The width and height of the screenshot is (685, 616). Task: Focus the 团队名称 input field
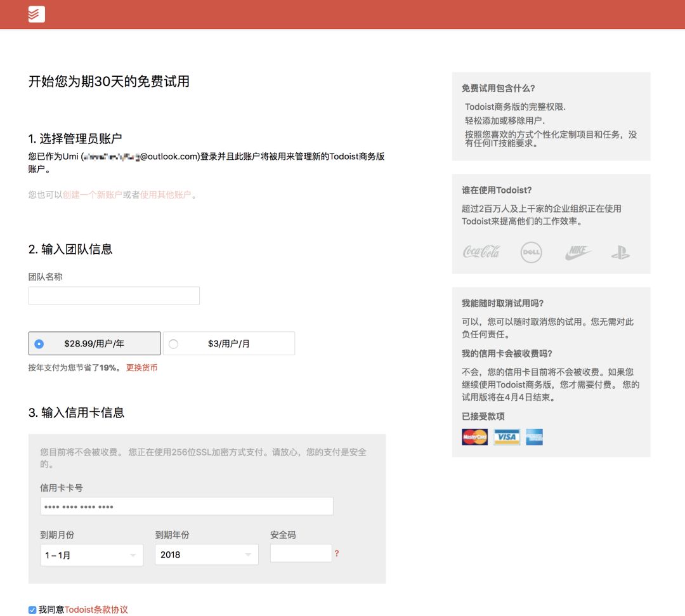114,296
